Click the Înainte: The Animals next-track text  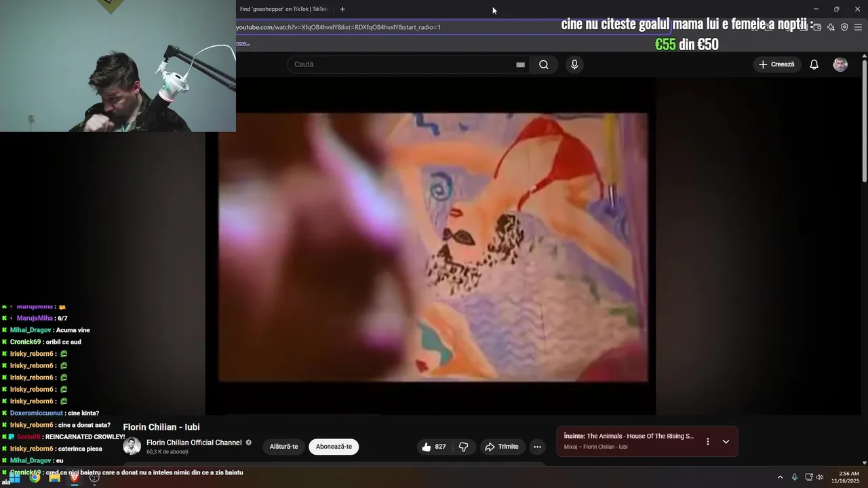[x=629, y=436]
